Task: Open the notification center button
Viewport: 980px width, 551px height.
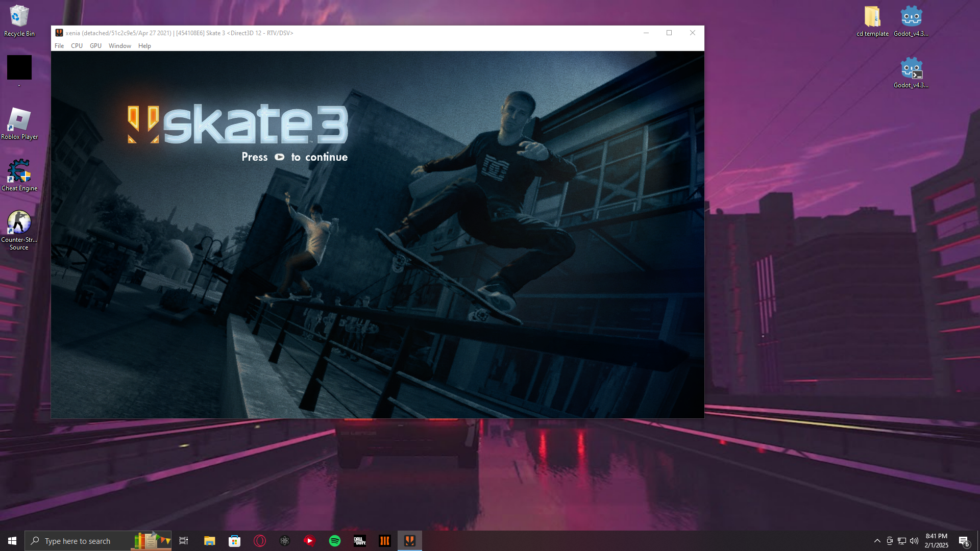Action: [x=964, y=541]
